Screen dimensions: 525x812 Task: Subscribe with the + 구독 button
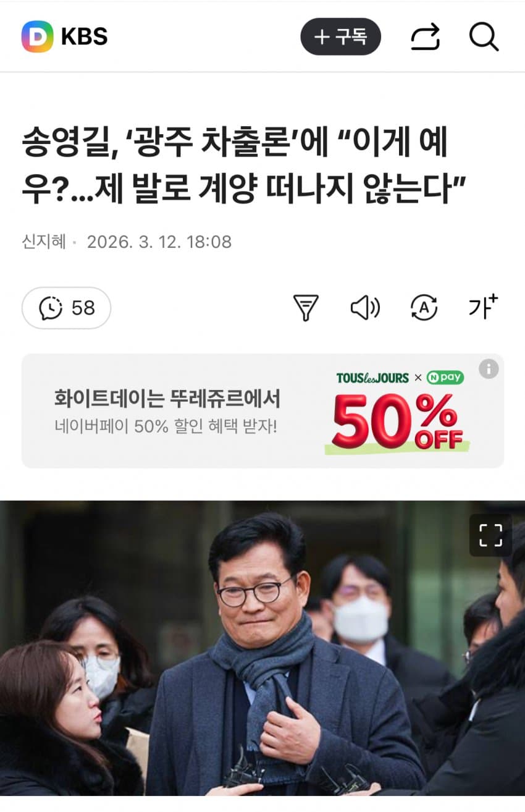click(340, 37)
